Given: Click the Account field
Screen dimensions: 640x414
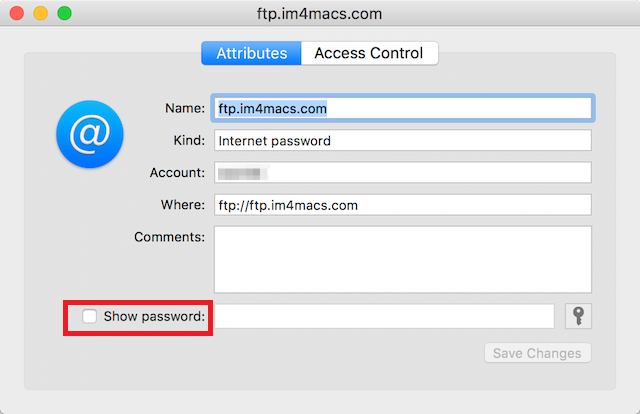Looking at the screenshot, I should pyautogui.click(x=402, y=173).
